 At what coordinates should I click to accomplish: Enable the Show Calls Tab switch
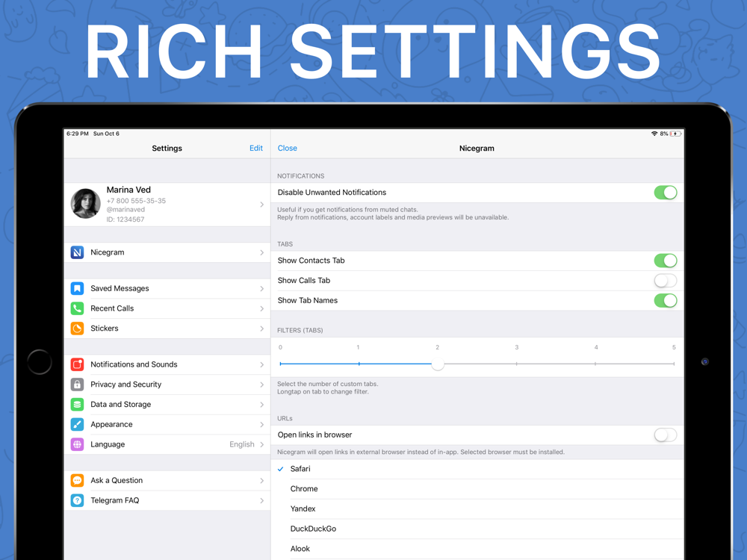coord(666,281)
